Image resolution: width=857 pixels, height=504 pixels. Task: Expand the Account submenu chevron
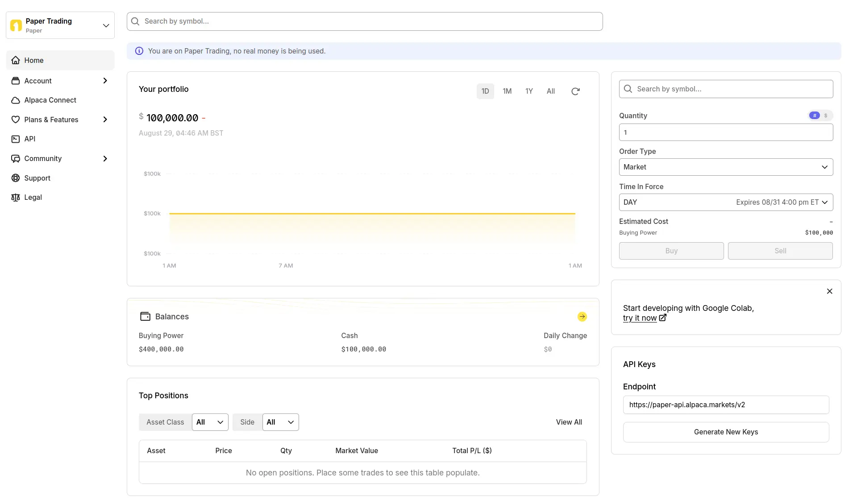click(105, 81)
